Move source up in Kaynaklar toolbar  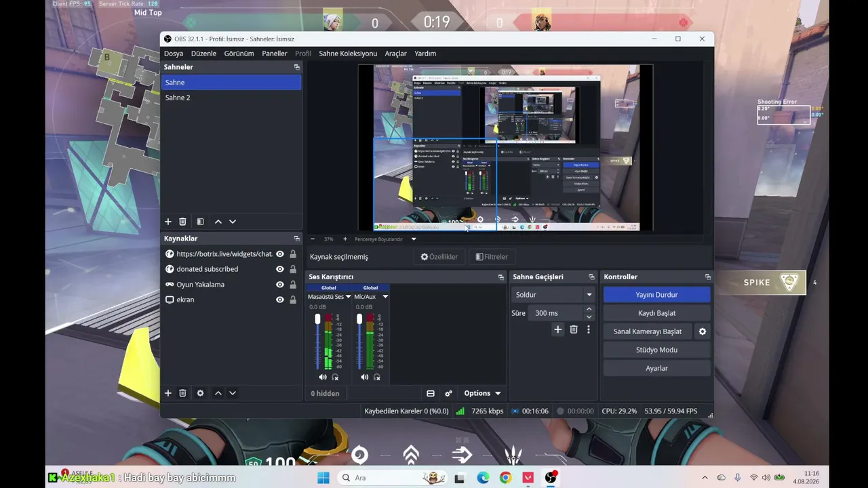point(218,393)
